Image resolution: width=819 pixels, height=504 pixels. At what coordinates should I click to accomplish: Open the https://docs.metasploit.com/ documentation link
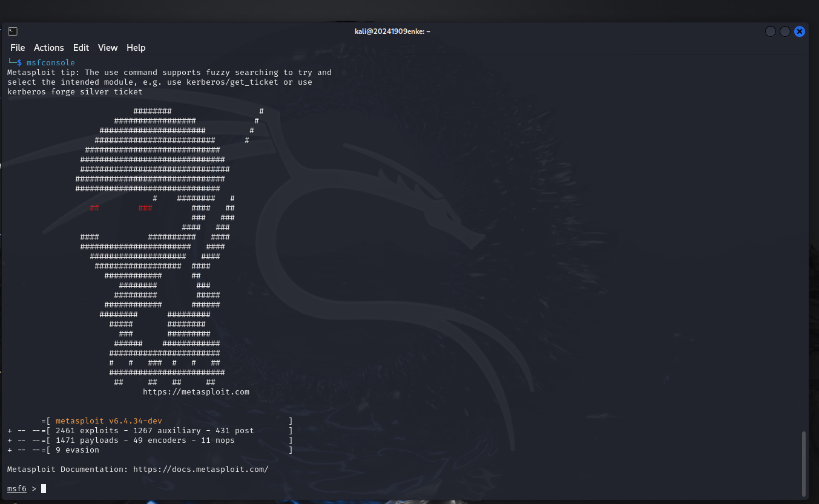[x=201, y=469]
